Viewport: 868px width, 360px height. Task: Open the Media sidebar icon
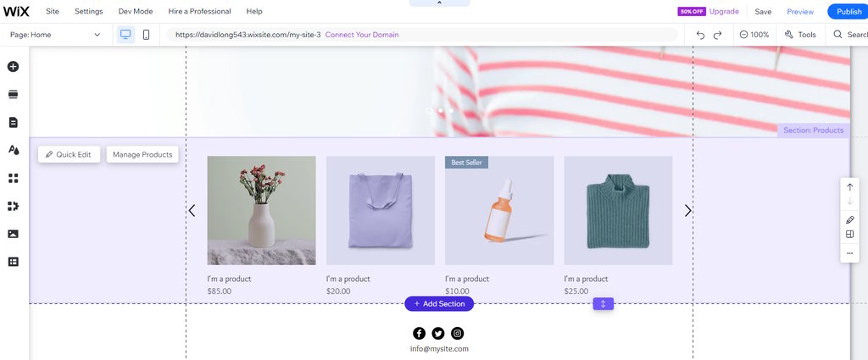point(14,234)
